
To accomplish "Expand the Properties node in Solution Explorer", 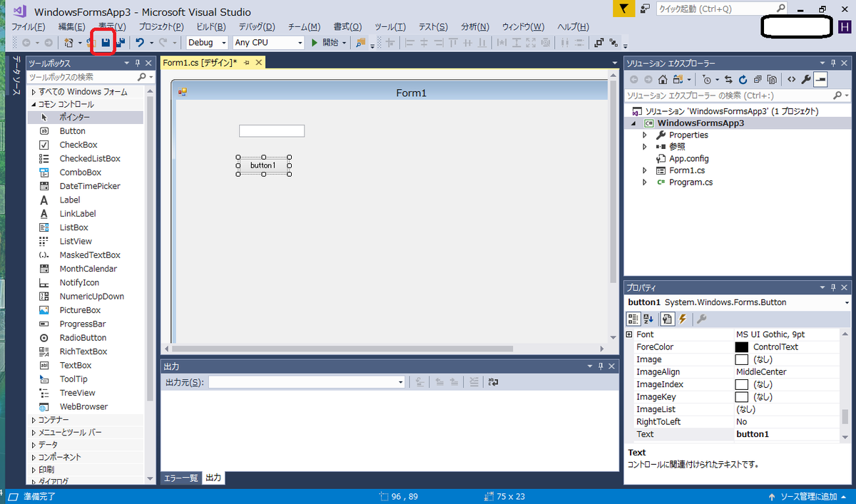I will [645, 135].
